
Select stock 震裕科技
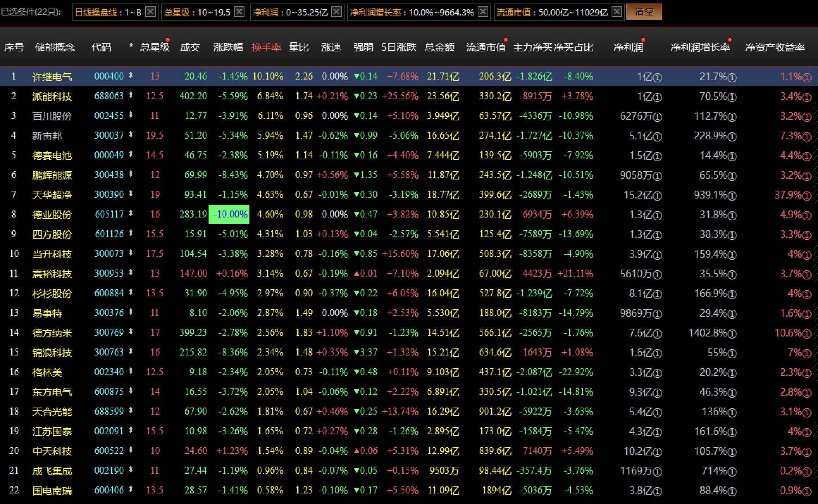coord(52,273)
